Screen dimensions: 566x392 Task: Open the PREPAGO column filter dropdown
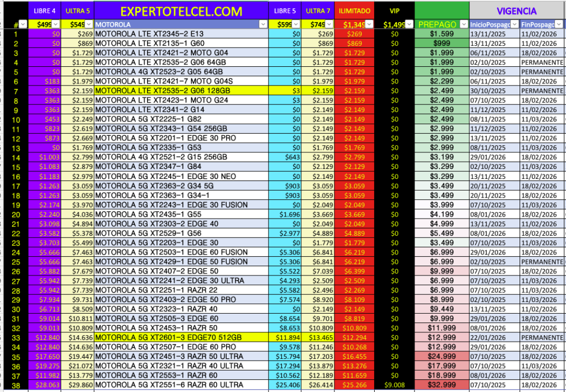(463, 25)
